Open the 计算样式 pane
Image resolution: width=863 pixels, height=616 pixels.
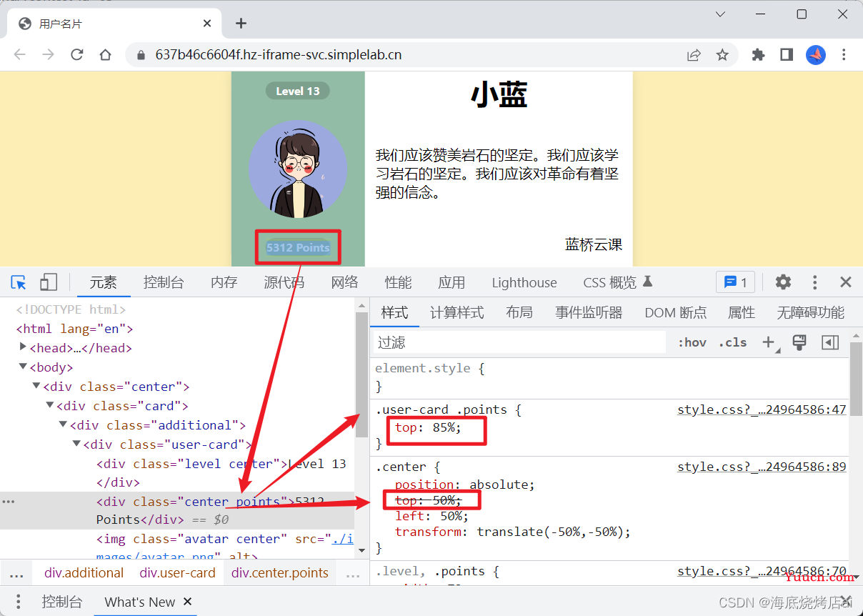tap(457, 312)
